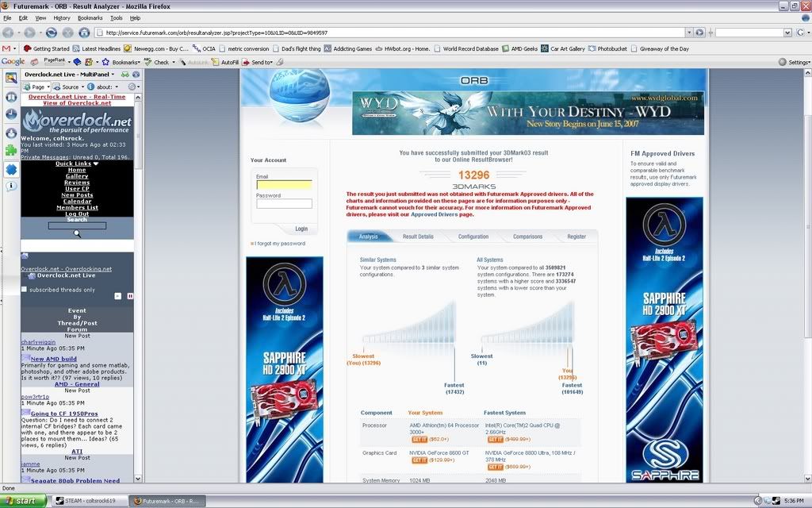Pause the Overclock.net Live feed
Image resolution: width=812 pixels, height=508 pixels.
click(x=130, y=296)
